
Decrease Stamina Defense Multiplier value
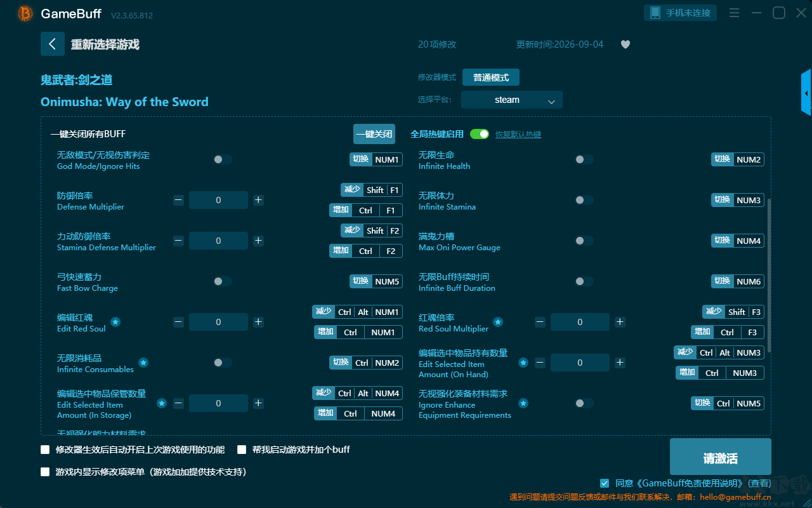(178, 241)
